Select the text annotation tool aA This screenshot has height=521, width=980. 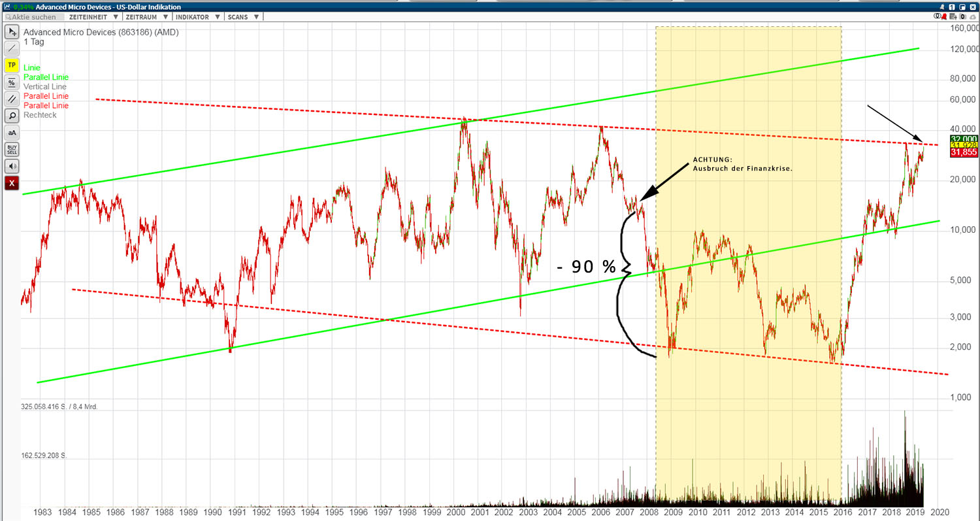point(11,133)
